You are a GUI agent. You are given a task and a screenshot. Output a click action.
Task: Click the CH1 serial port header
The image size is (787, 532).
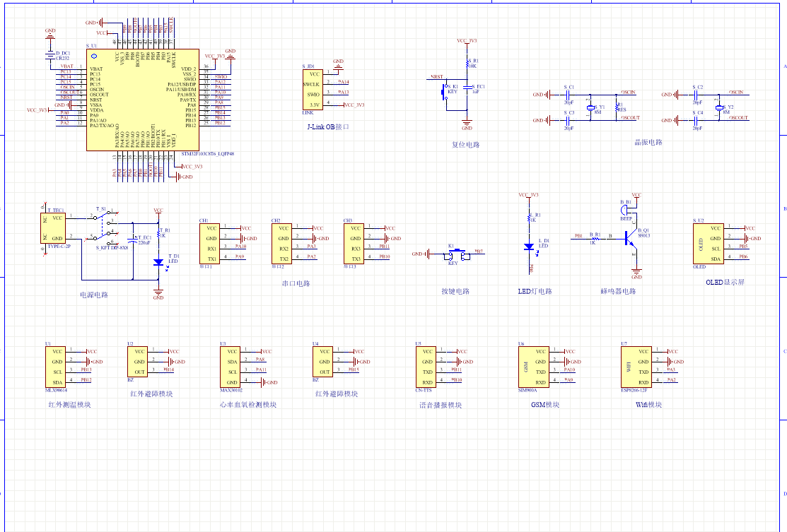click(211, 243)
